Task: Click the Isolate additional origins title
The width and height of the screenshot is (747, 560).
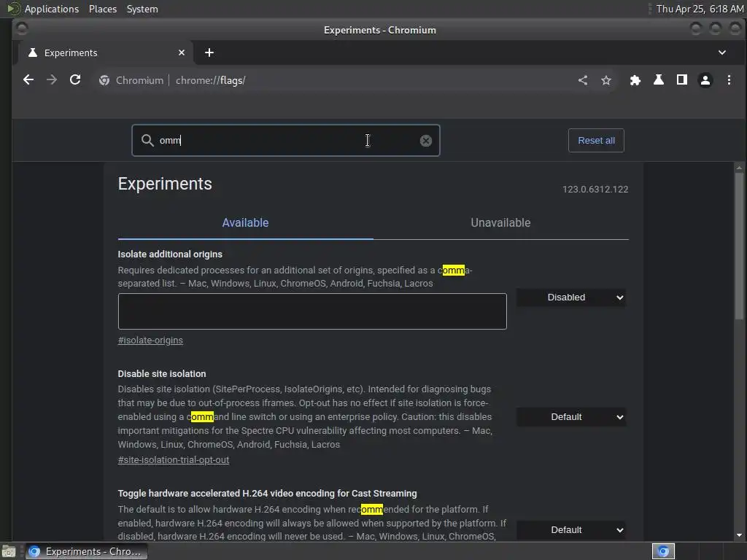Action: coord(170,254)
